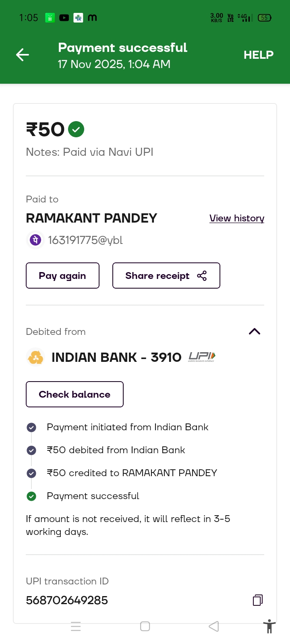Share receipt using the share button

[166, 276]
